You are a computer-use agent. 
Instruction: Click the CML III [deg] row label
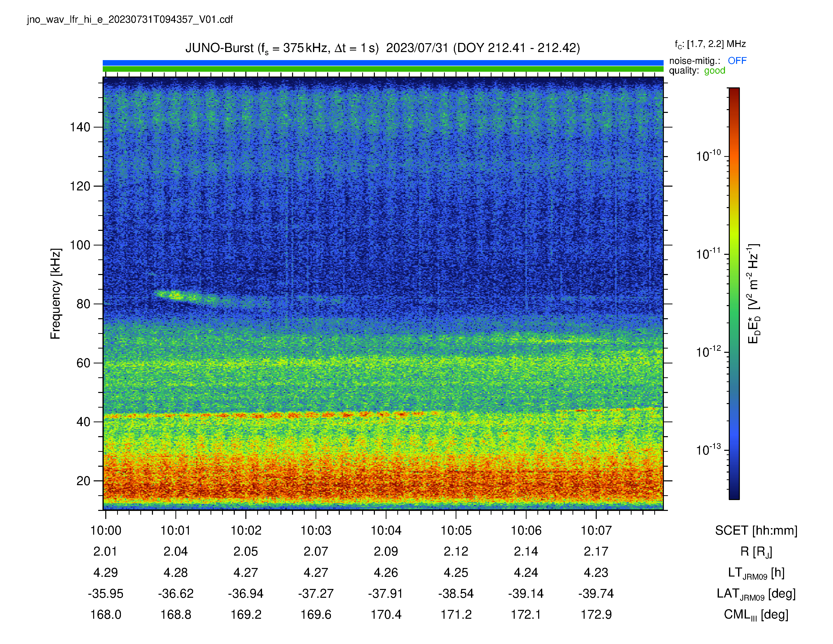click(756, 615)
